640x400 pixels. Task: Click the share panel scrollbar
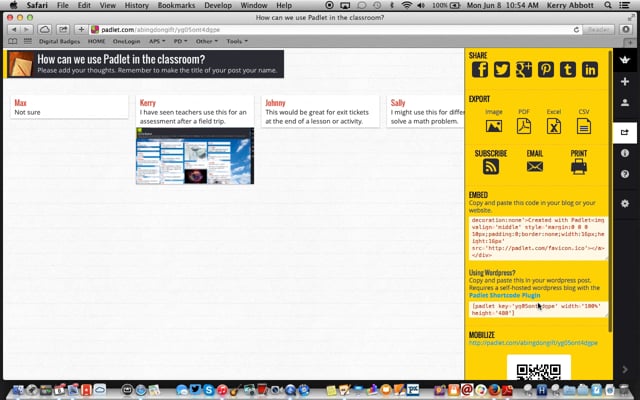point(610,191)
